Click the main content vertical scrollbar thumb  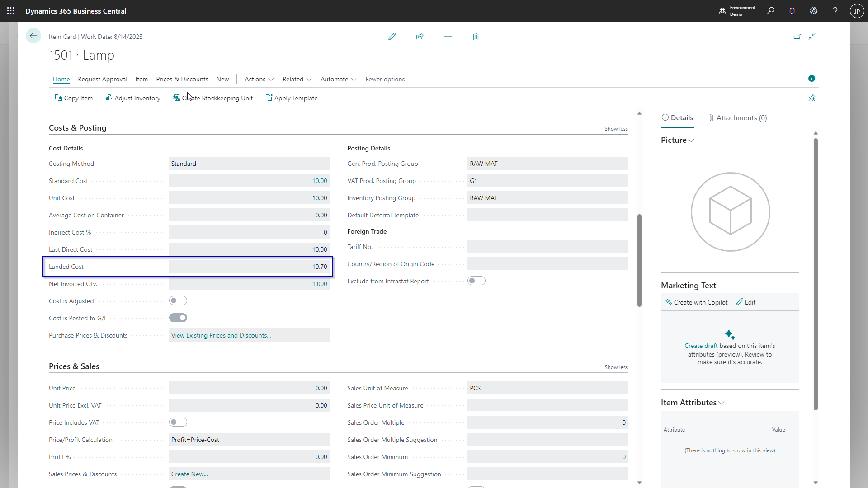click(639, 261)
